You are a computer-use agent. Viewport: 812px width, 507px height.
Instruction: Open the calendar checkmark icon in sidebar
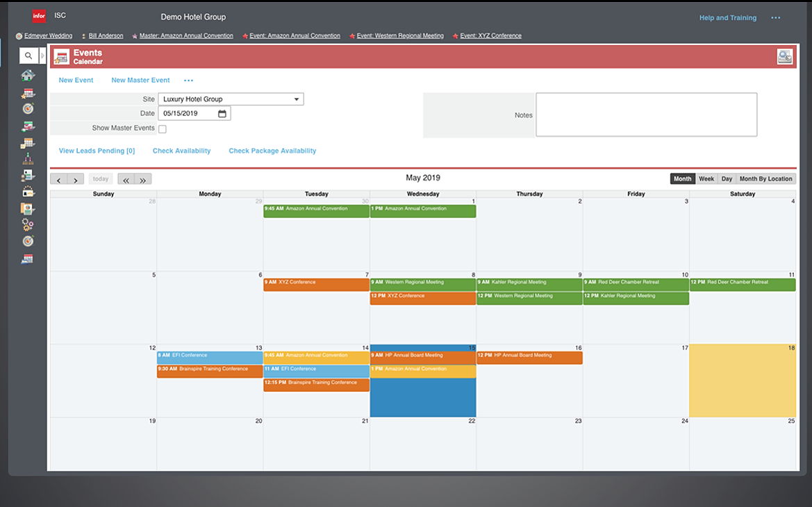28,126
